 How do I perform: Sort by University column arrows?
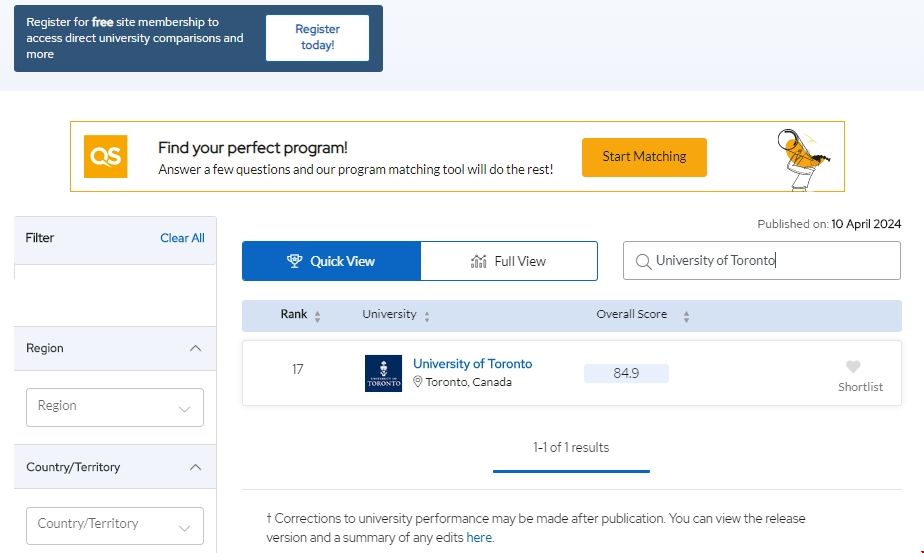[427, 316]
